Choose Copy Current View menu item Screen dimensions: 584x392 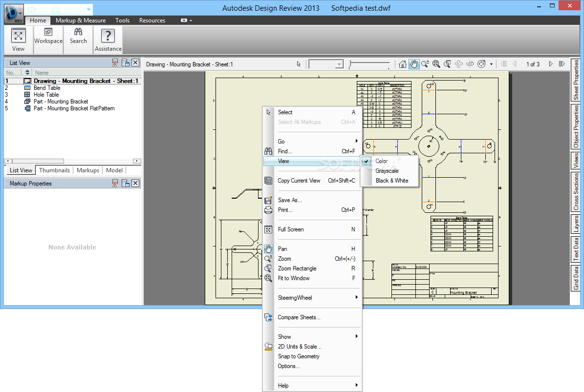[x=312, y=181]
